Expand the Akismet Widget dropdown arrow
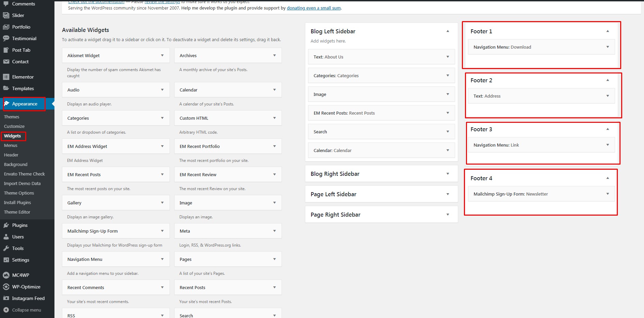Image resolution: width=644 pixels, height=318 pixels. click(162, 55)
